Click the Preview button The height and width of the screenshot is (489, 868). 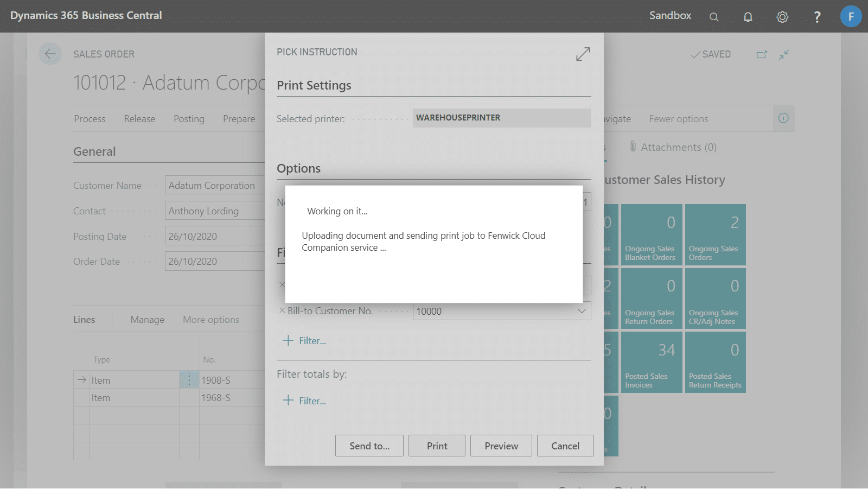click(x=501, y=446)
